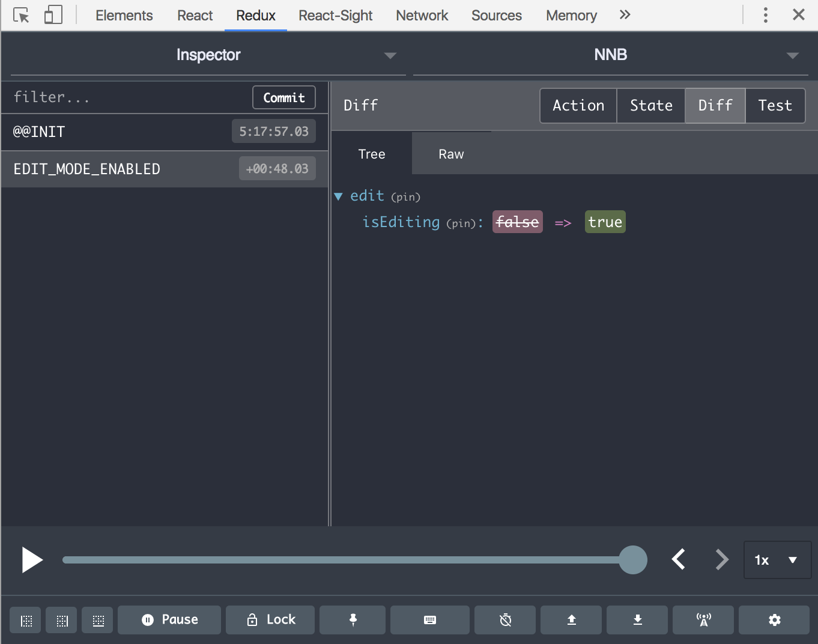Pause recording with the Pause button
This screenshot has height=644, width=818.
click(169, 620)
